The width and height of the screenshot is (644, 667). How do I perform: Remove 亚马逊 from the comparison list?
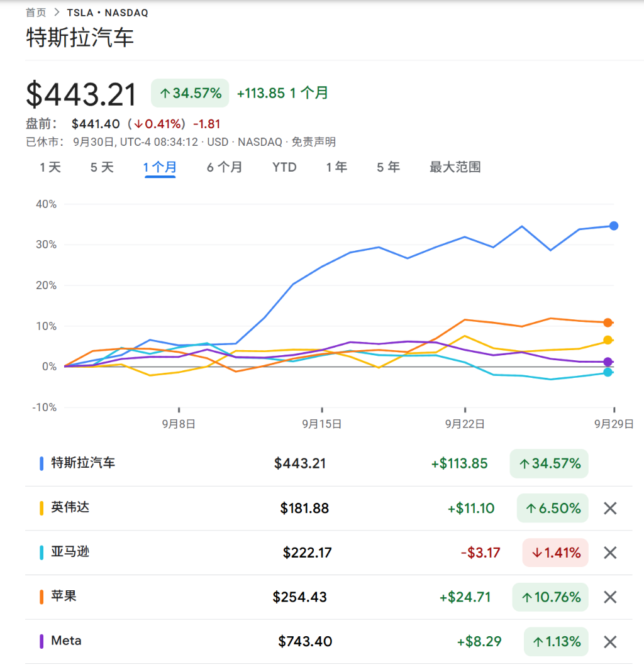tap(609, 553)
